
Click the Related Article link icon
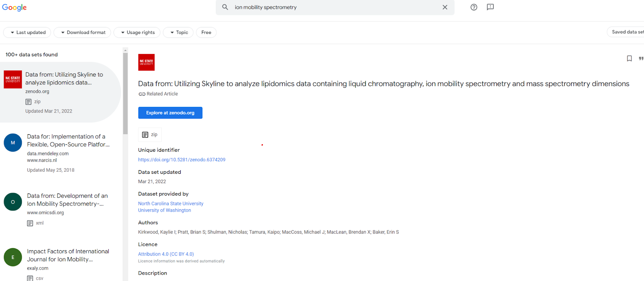(x=142, y=94)
